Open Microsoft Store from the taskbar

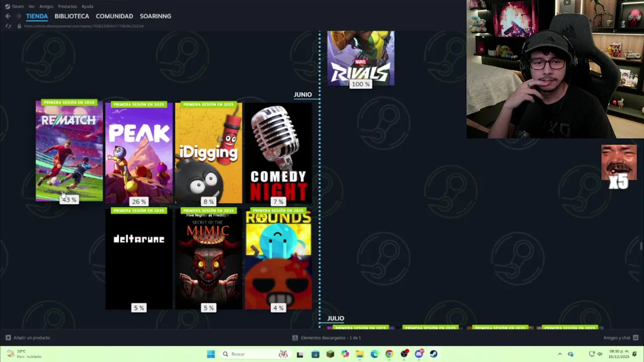(315, 354)
